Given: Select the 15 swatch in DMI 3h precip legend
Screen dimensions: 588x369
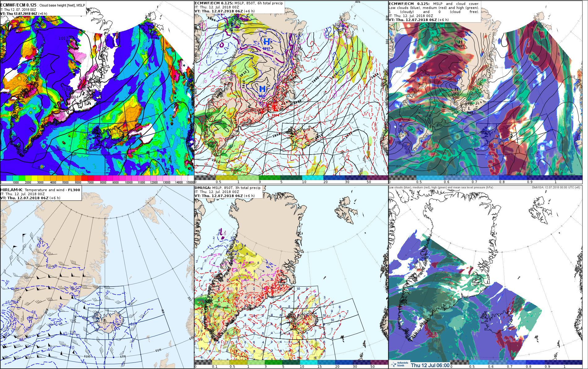Looking at the screenshot, I should coord(326,362).
